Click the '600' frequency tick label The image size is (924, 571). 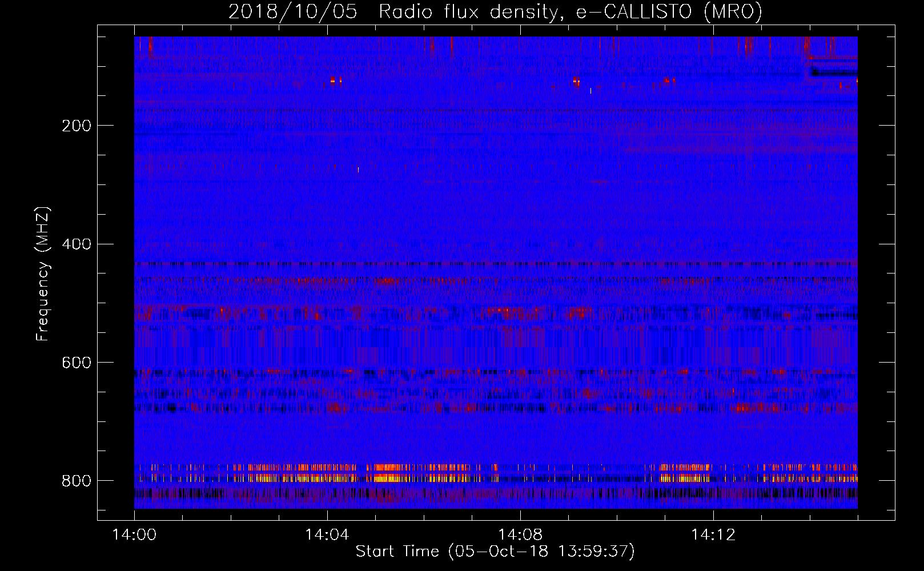pyautogui.click(x=77, y=363)
